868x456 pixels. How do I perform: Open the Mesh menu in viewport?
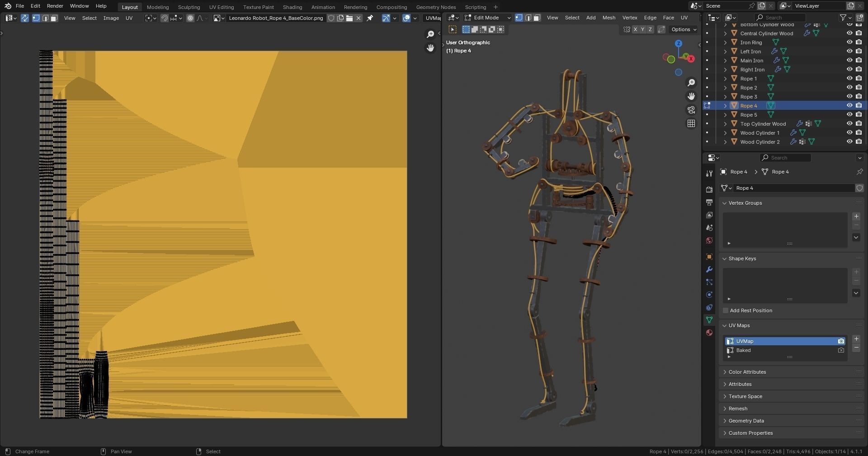[609, 18]
